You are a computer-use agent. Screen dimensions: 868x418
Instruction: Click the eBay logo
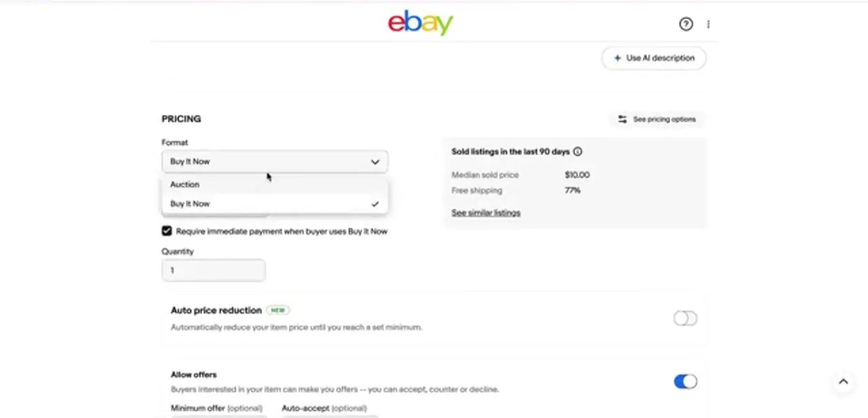click(420, 22)
